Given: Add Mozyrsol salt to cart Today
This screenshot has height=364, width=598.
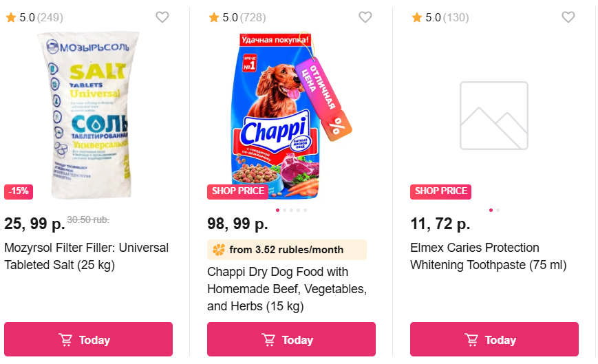Looking at the screenshot, I should click(x=88, y=340).
